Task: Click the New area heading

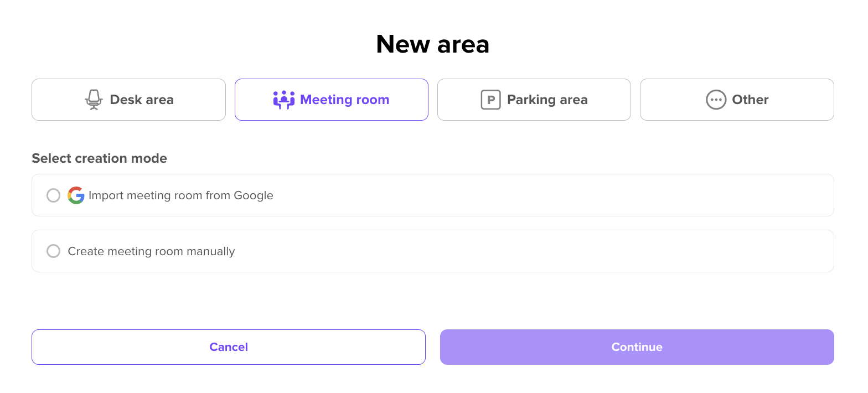Action: coord(433,44)
